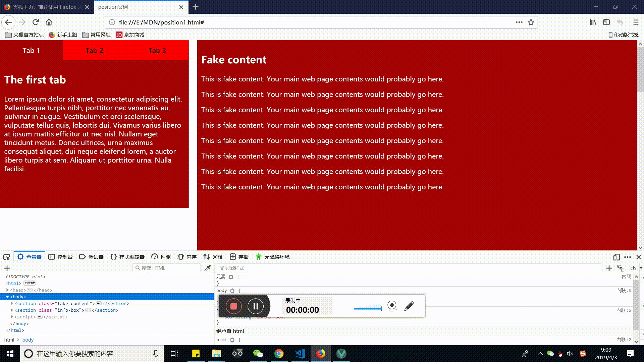Collapse the body element node
Image resolution: width=644 pixels, height=362 pixels.
pos(7,297)
